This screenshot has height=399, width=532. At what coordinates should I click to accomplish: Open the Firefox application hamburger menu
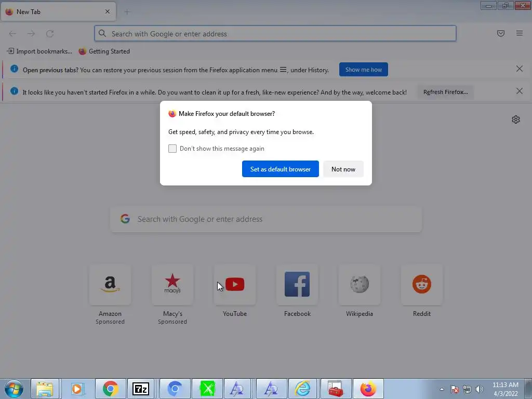coord(520,33)
